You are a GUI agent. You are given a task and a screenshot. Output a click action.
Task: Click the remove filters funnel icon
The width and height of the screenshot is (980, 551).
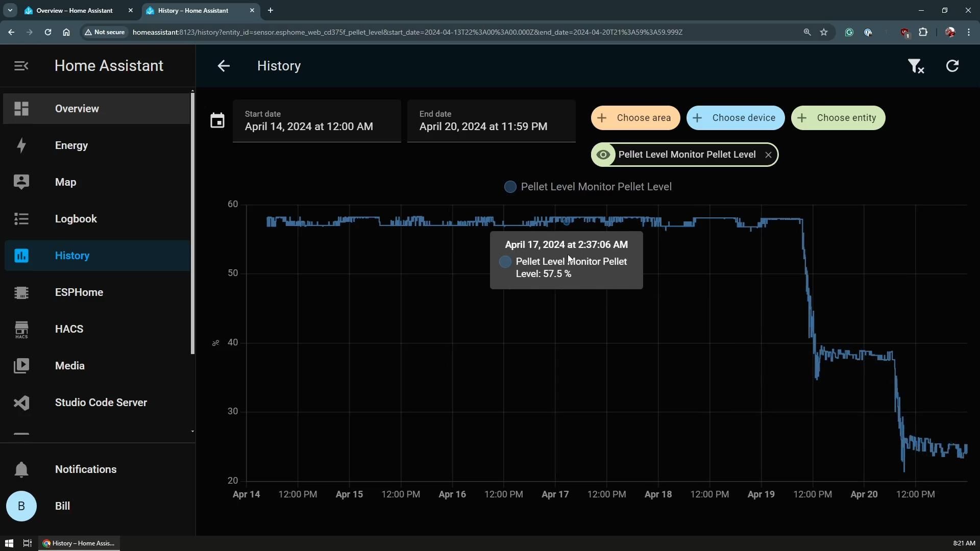point(915,66)
